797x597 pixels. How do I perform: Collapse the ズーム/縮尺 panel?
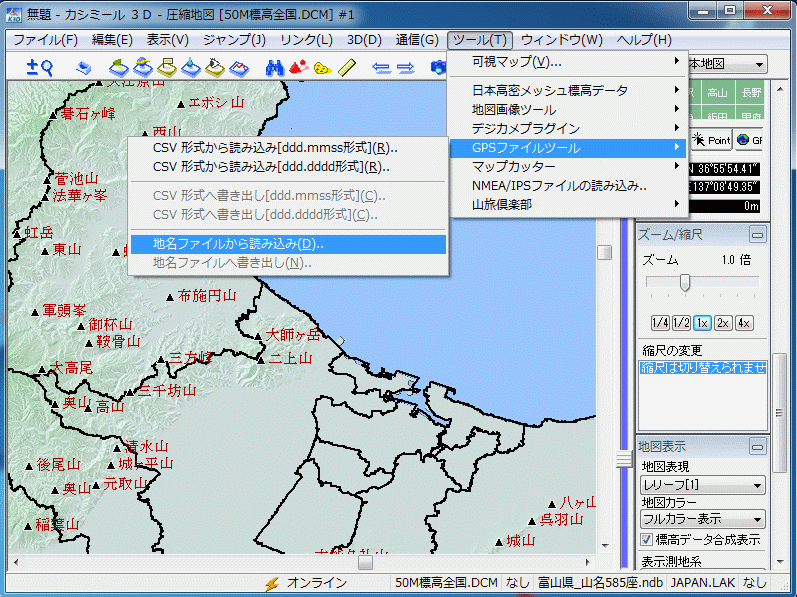point(757,234)
